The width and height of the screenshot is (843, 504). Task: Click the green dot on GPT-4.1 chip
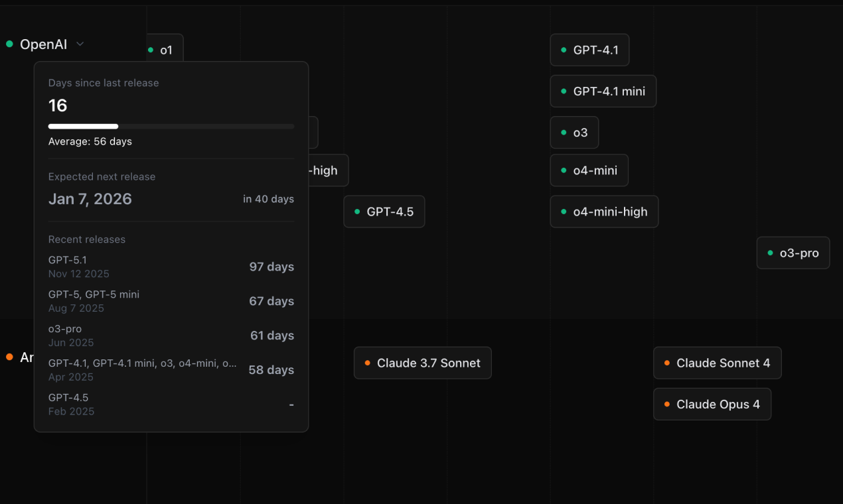[564, 50]
